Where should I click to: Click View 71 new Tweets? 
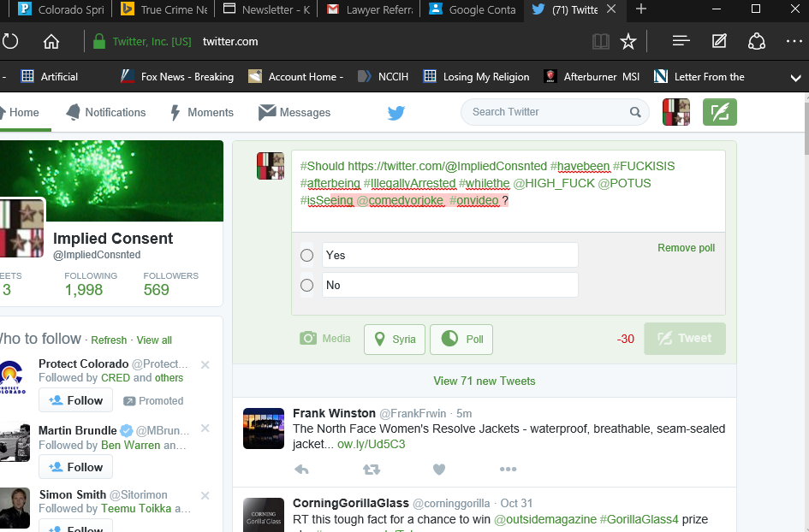point(484,381)
